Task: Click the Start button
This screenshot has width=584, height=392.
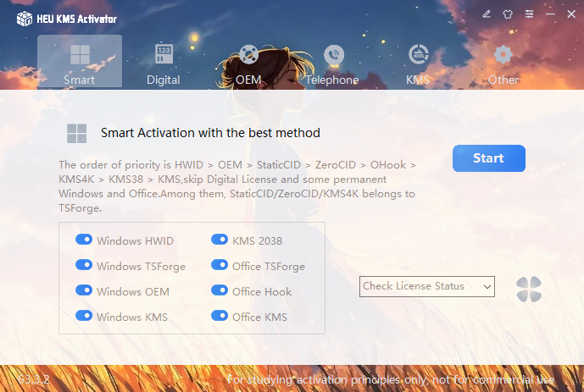Action: (489, 158)
